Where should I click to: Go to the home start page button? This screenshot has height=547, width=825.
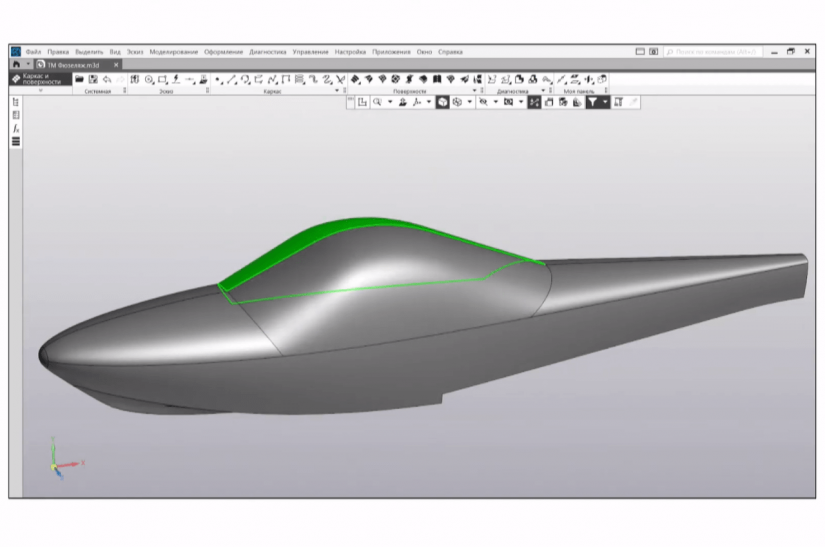click(x=16, y=65)
